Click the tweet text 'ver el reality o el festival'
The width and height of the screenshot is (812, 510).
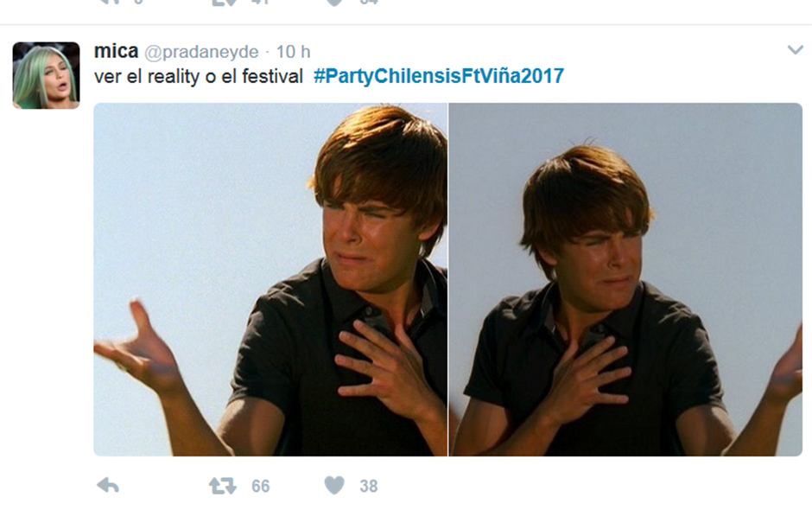[x=199, y=77]
